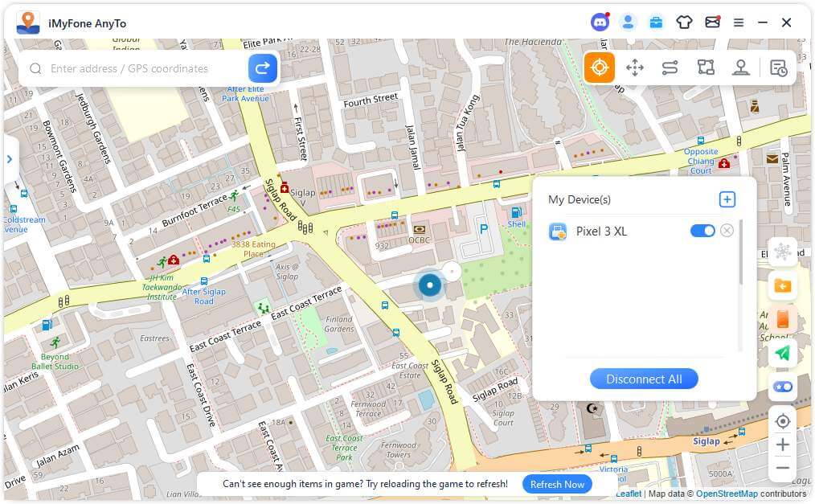Open the historical records icon
This screenshot has width=815, height=504.
[x=778, y=68]
